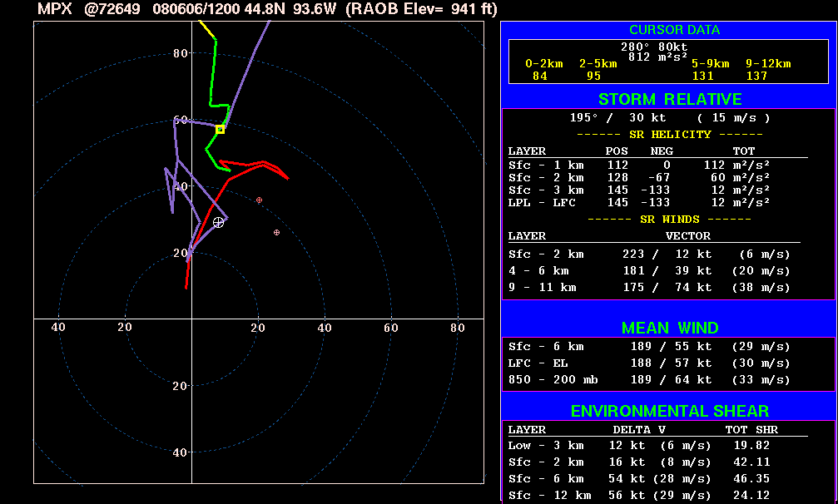Click the yellow square marker on hodograph

click(x=221, y=129)
